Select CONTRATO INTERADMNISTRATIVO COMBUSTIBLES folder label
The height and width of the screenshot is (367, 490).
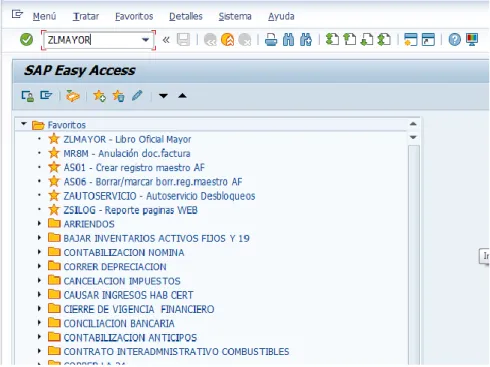176,352
